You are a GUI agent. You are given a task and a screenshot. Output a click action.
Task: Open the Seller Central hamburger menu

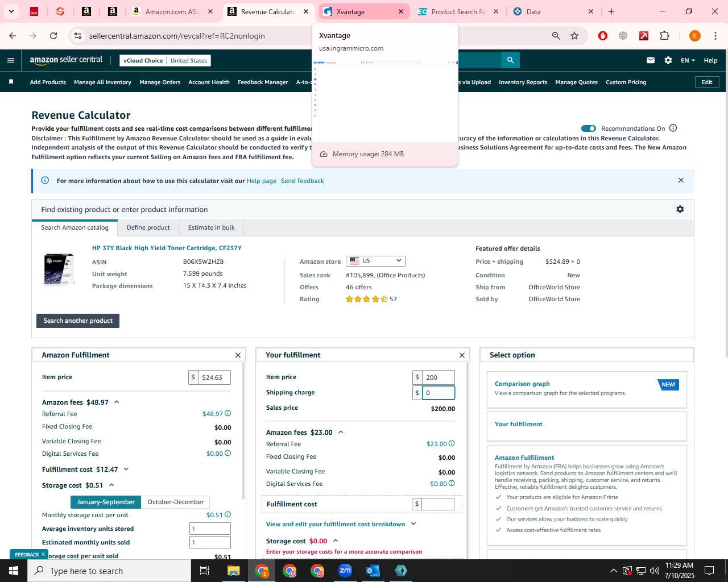(11, 60)
